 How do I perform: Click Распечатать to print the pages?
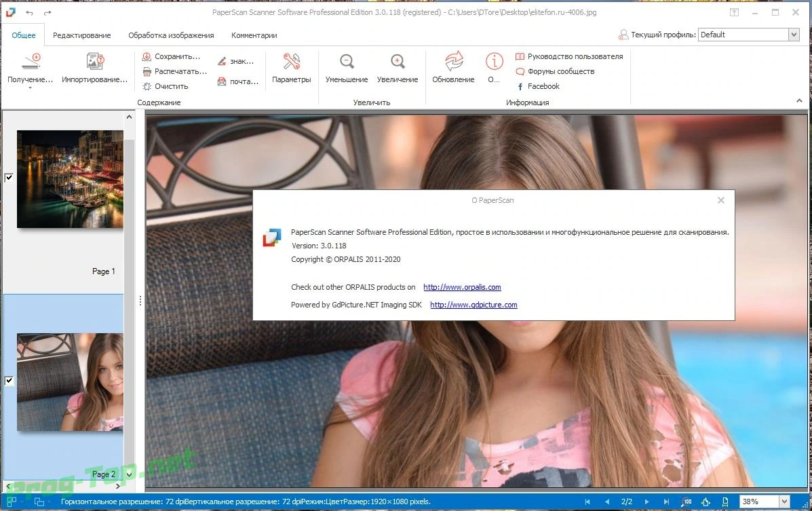click(174, 71)
